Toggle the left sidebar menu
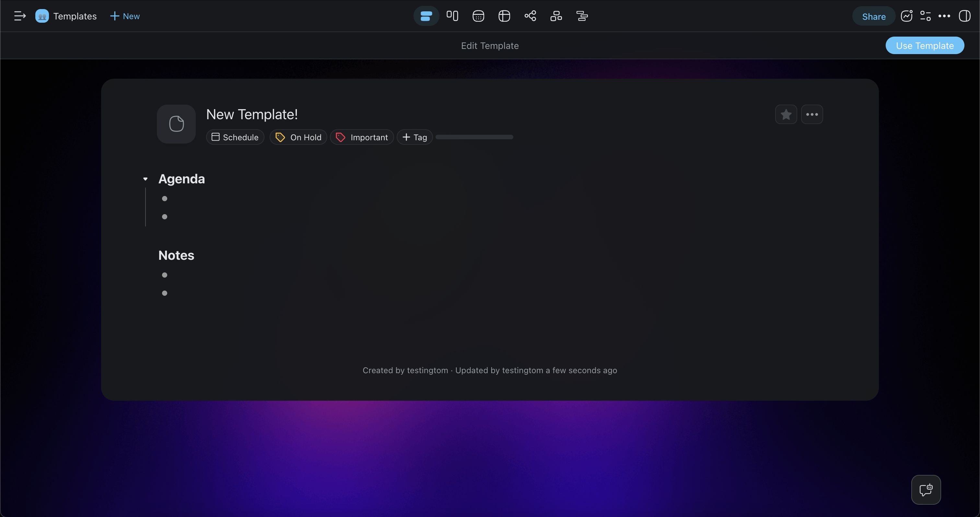Screen dimensions: 980x517 pos(20,16)
